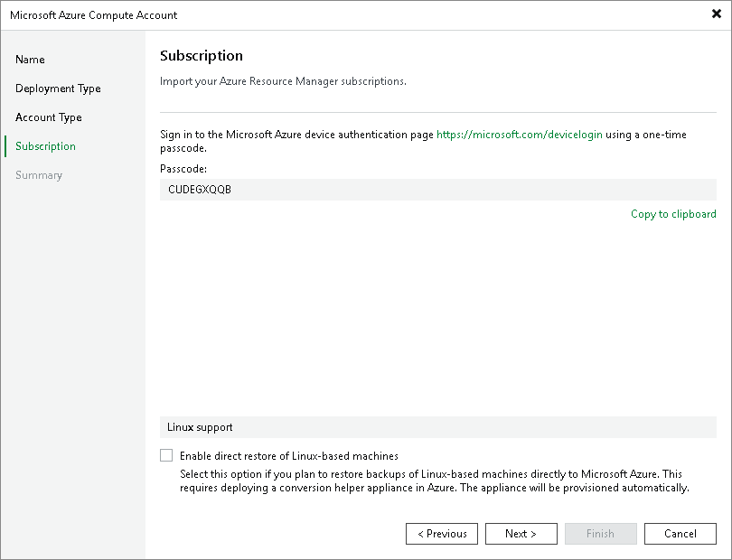The height and width of the screenshot is (560, 732).
Task: Click the 'Enable direct restore of Linux-based machines' label
Action: (289, 456)
